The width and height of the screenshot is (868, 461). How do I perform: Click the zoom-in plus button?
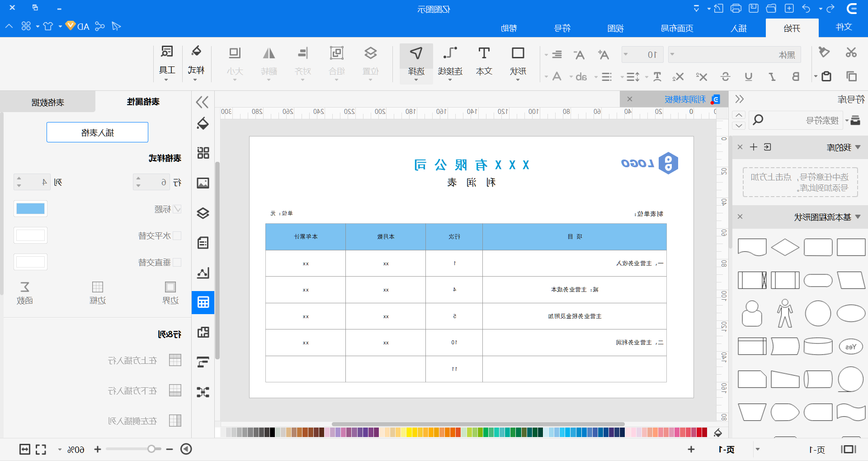point(98,449)
